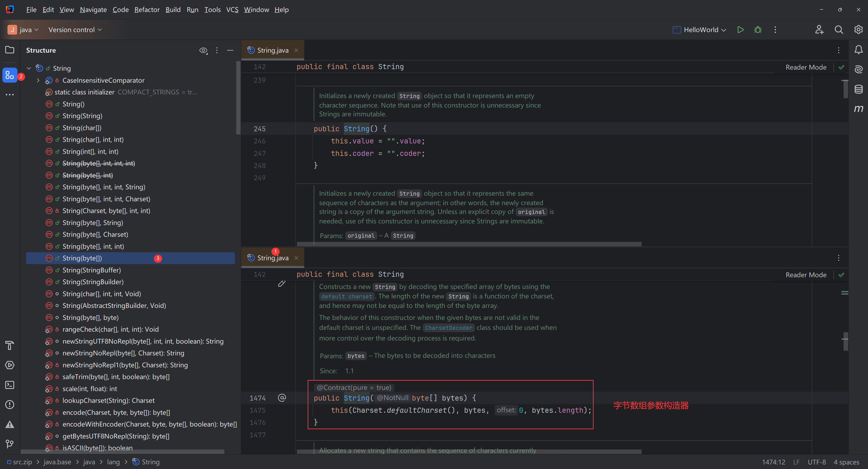Open the Refactor menu
The width and height of the screenshot is (868, 469).
point(146,10)
